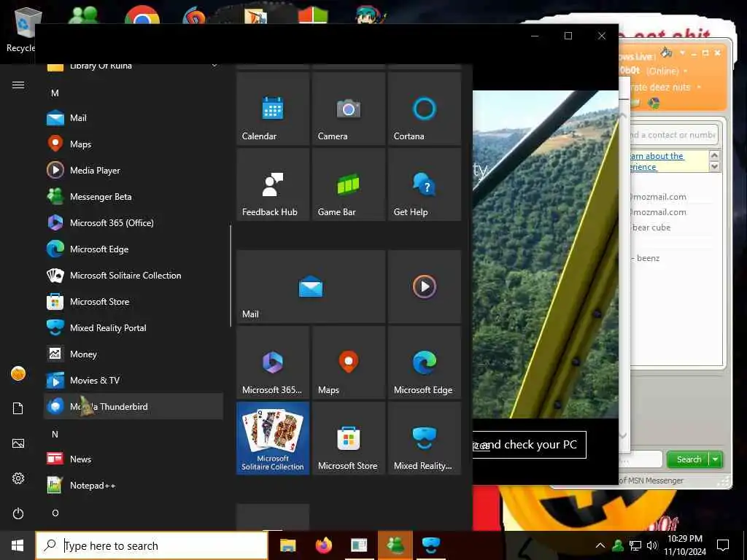Image resolution: width=747 pixels, height=560 pixels.
Task: Focus the find a contact field
Action: click(673, 135)
